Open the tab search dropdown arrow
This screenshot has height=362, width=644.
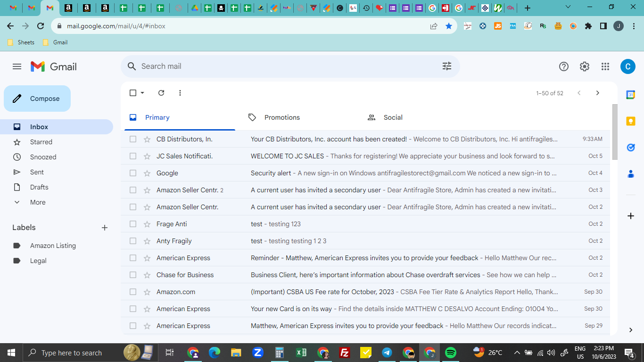click(x=568, y=7)
